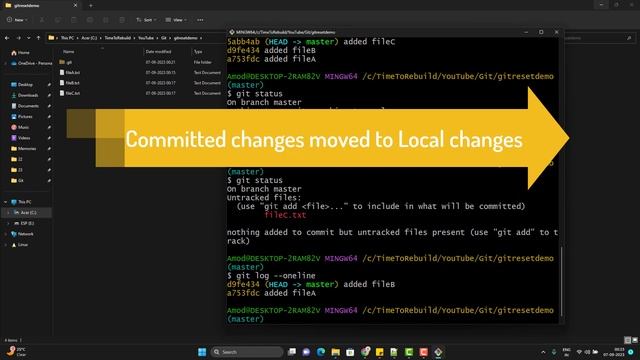Image resolution: width=640 pixels, height=360 pixels.
Task: Open Music in Quick access
Action: click(20, 127)
